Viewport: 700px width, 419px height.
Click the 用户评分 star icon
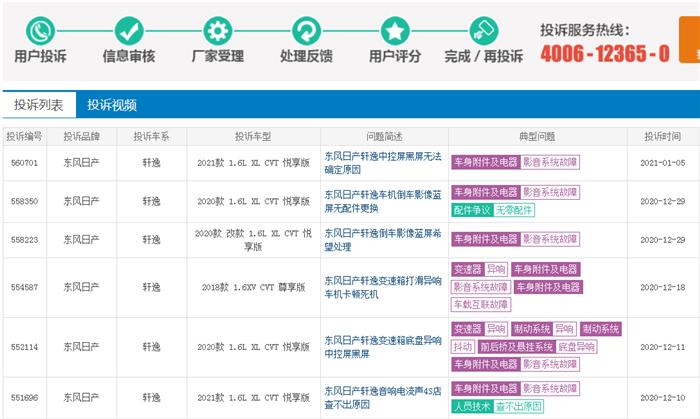(x=395, y=31)
